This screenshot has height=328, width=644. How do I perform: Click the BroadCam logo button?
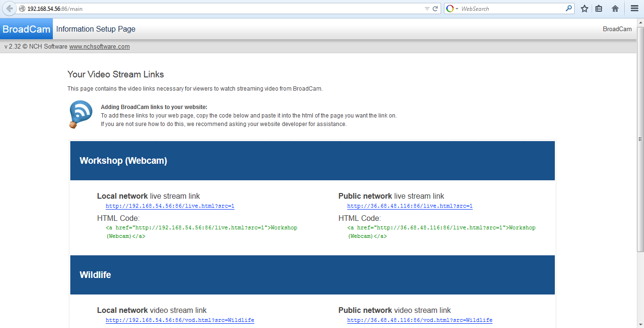click(26, 29)
